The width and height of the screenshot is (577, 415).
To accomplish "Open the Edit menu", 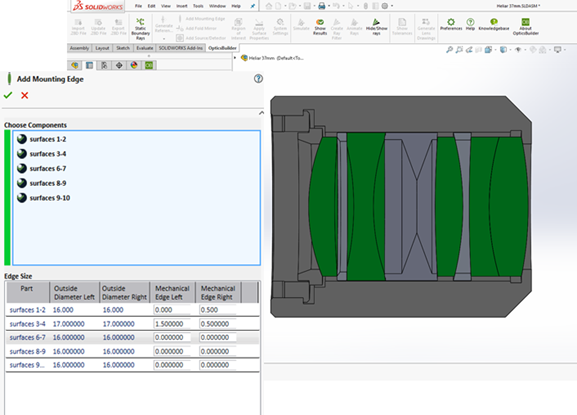I will click(x=151, y=6).
